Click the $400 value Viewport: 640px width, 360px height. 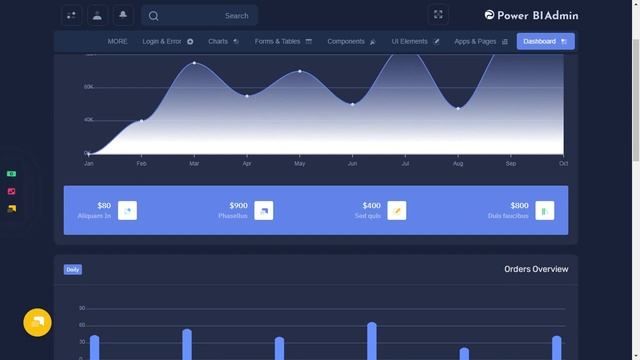coord(371,205)
